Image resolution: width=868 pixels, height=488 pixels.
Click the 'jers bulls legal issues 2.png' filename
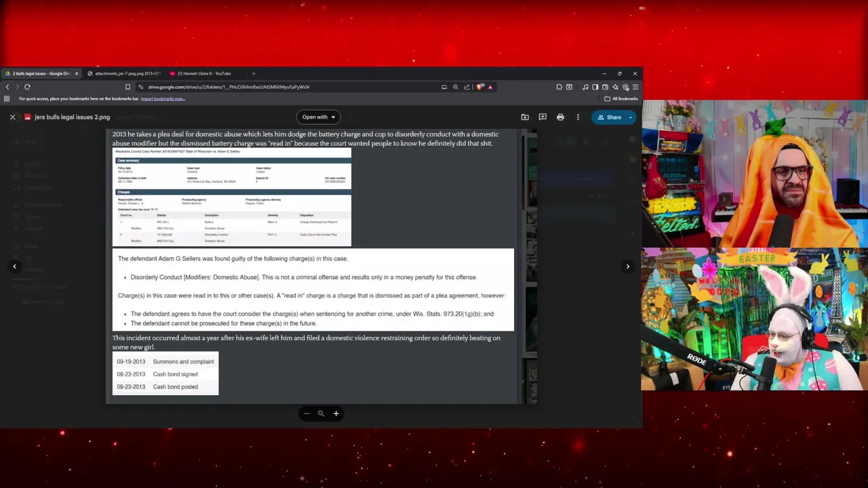coord(72,117)
